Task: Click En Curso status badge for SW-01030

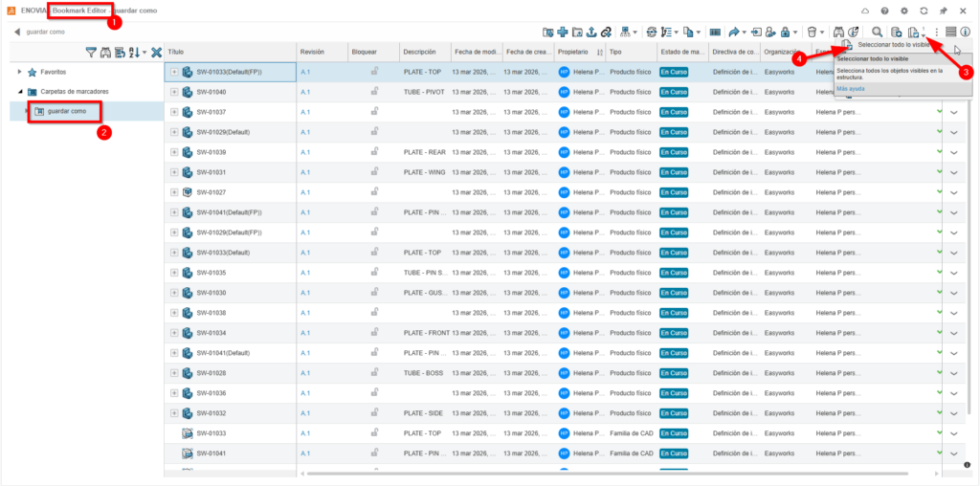Action: click(674, 293)
